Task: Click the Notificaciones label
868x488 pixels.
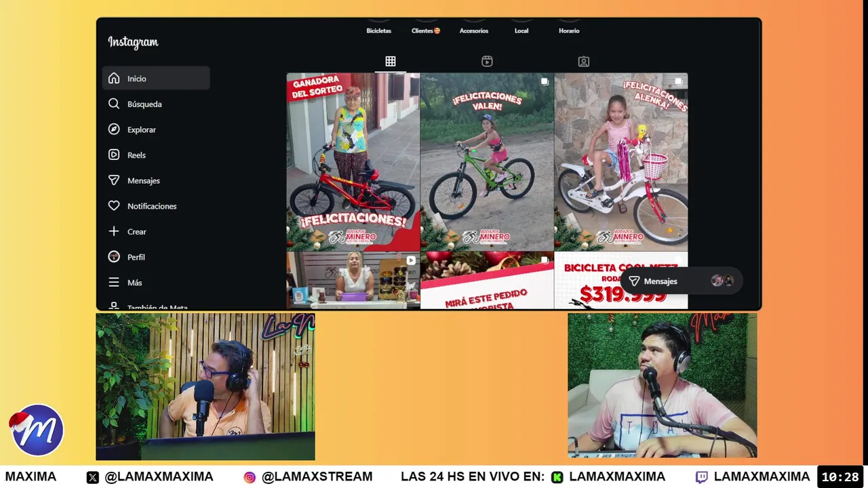Action: tap(152, 206)
